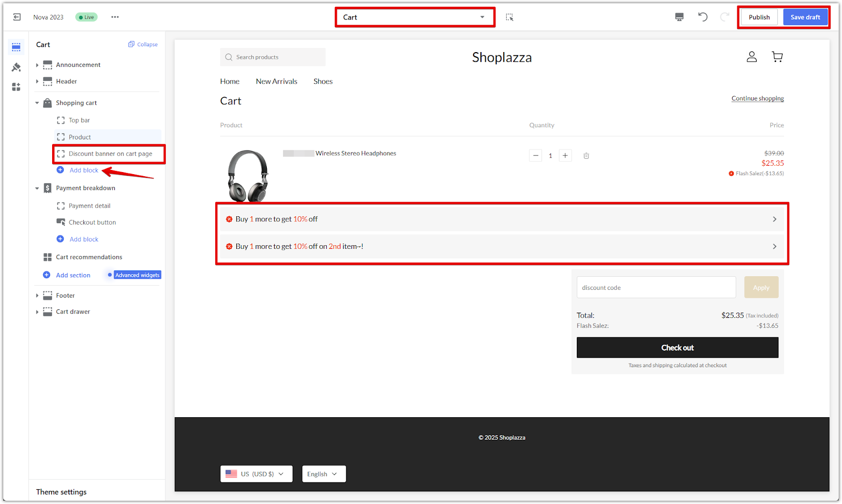Screen dimensions: 842x504
Task: Click the Apply discount button
Action: click(x=761, y=288)
